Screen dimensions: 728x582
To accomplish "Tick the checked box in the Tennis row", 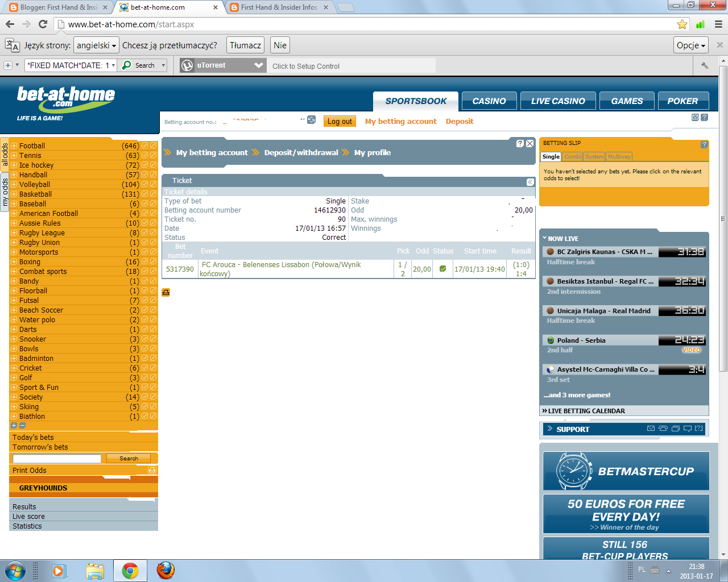I will click(x=145, y=155).
